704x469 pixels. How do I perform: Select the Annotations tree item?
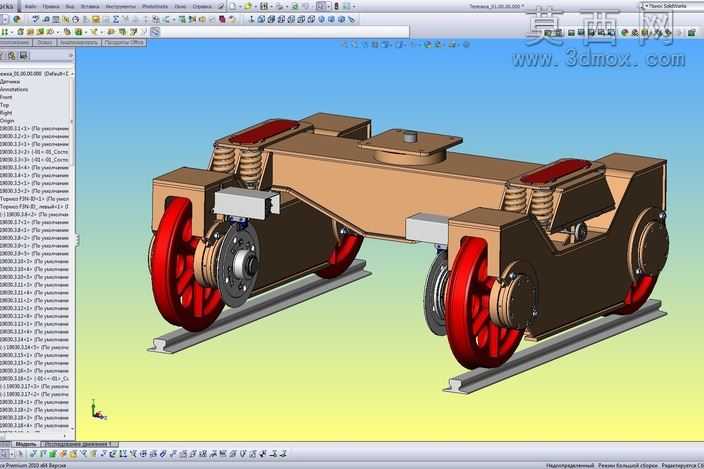(14, 89)
